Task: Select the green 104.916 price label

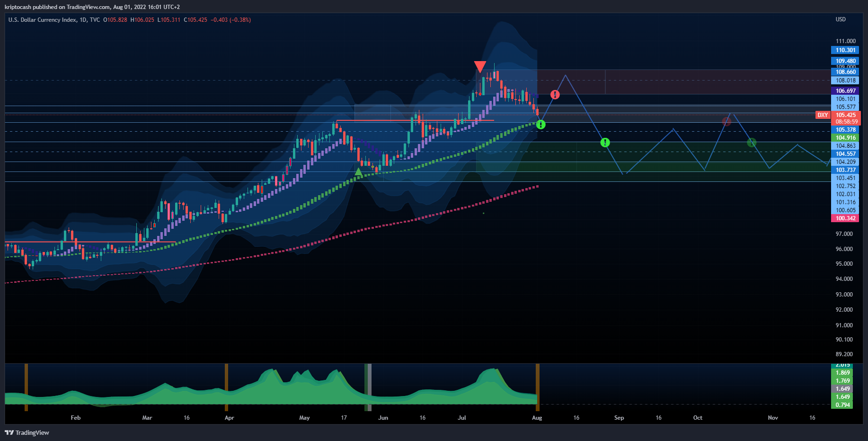Action: click(845, 138)
